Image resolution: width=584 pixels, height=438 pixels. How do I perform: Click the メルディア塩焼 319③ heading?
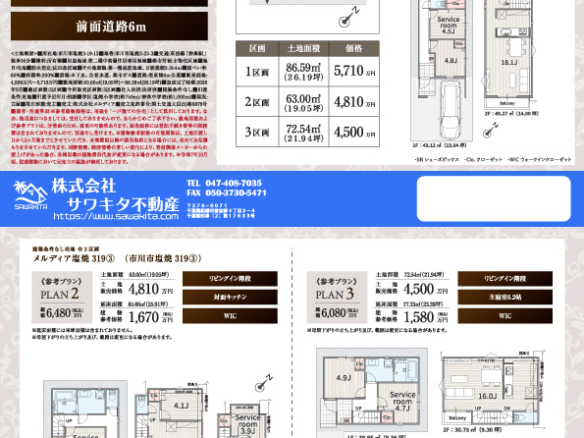tap(74, 258)
